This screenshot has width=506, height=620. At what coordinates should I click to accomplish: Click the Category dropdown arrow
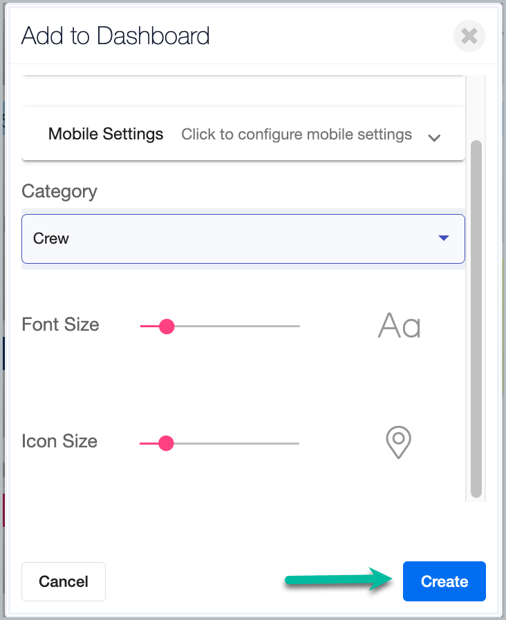point(444,238)
